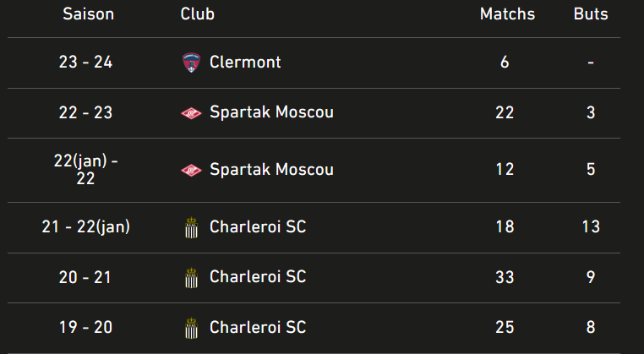Click the 22 matches value for Spartak Moscou
The width and height of the screenshot is (644, 354).
(505, 112)
